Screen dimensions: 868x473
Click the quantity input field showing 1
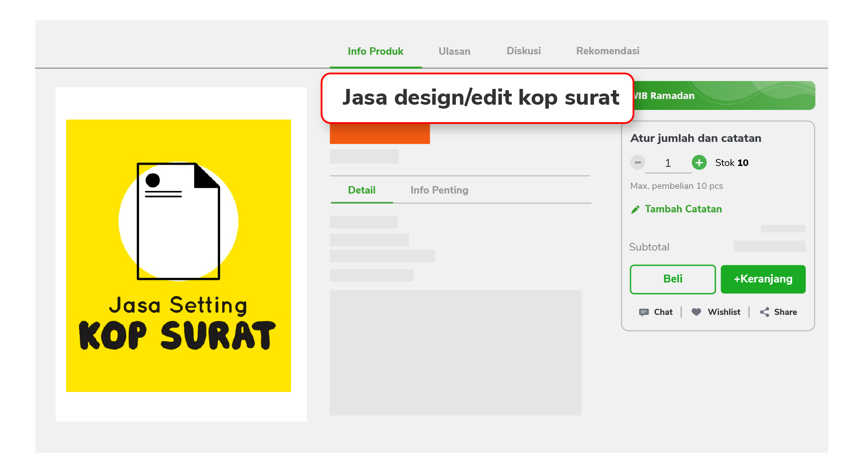(x=668, y=163)
